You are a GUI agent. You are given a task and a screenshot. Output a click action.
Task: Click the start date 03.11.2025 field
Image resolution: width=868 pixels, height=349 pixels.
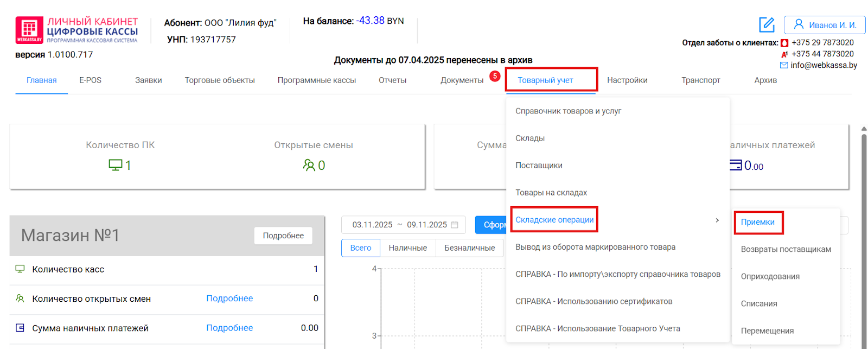(x=372, y=225)
